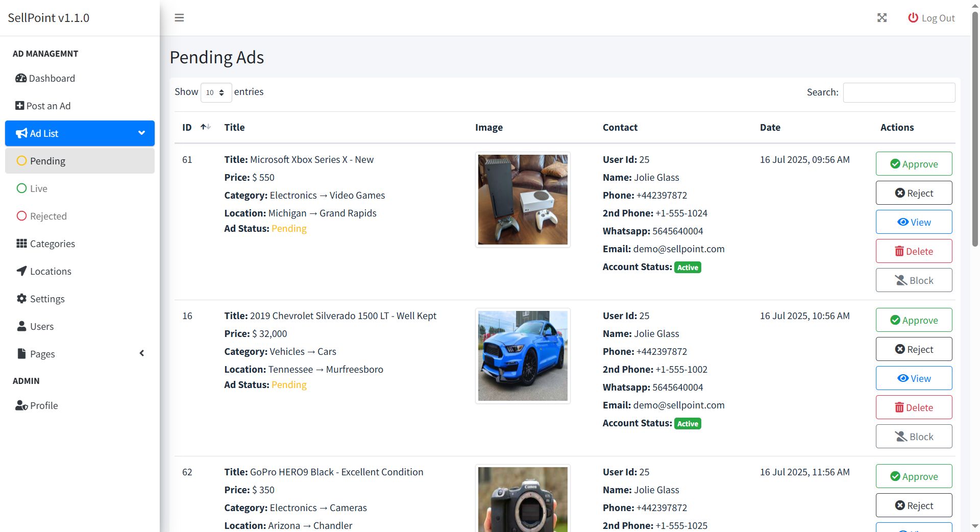Click the Post an Ad plus icon
This screenshot has height=532, width=980.
pos(19,106)
